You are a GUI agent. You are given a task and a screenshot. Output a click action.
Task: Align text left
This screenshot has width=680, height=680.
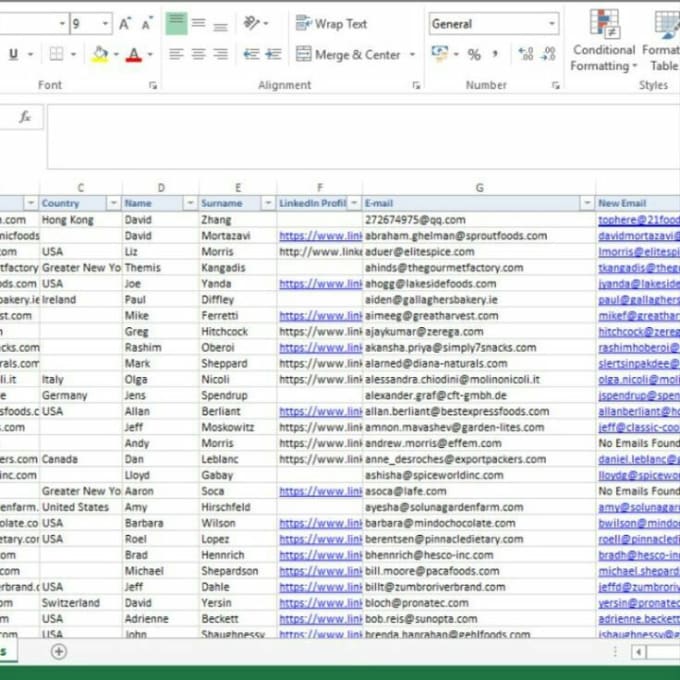[176, 54]
